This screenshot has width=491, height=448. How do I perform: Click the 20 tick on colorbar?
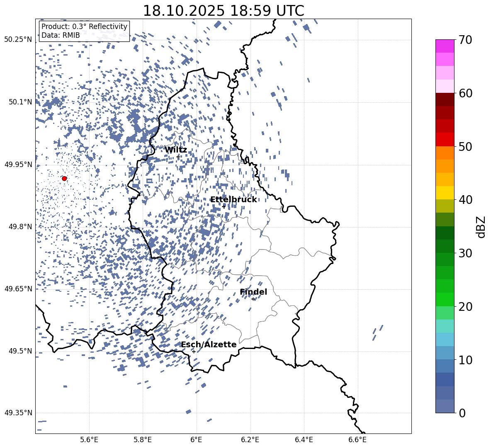pos(465,307)
